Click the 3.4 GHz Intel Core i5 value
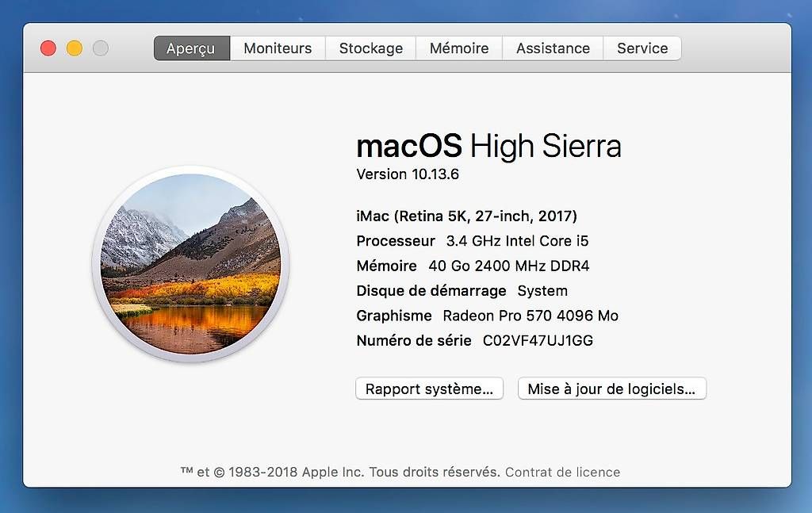This screenshot has width=812, height=513. coord(517,241)
